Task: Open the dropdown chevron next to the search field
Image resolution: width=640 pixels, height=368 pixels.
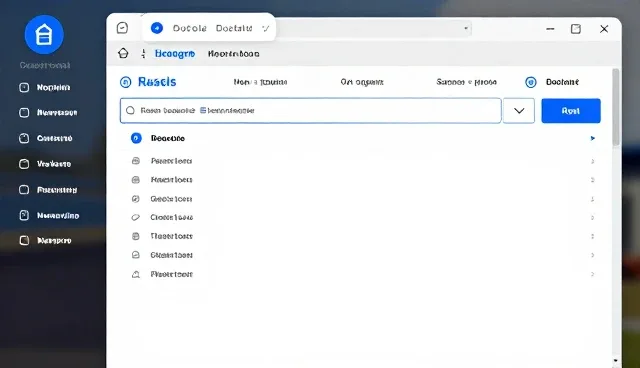Action: click(x=519, y=111)
